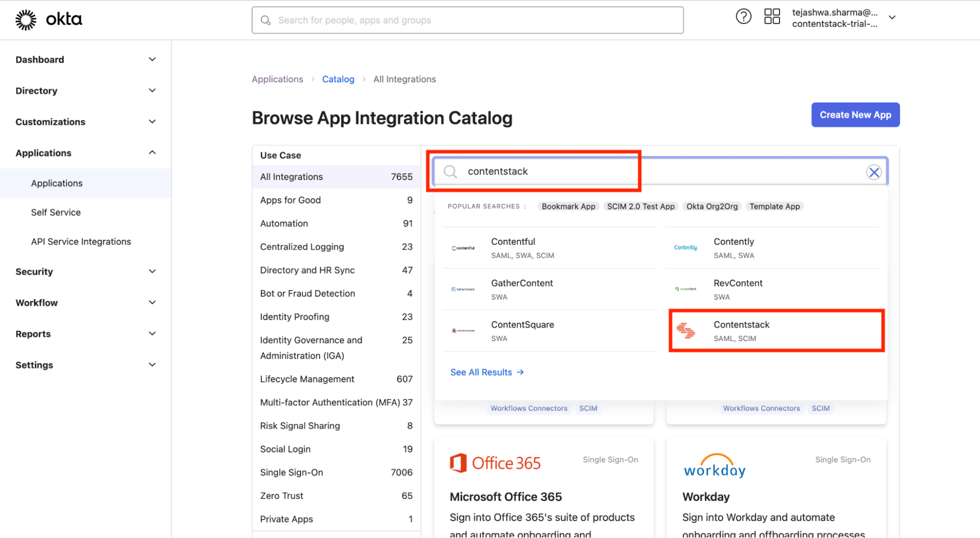Select the Contentstack logo result
The width and height of the screenshot is (980, 538).
(685, 330)
